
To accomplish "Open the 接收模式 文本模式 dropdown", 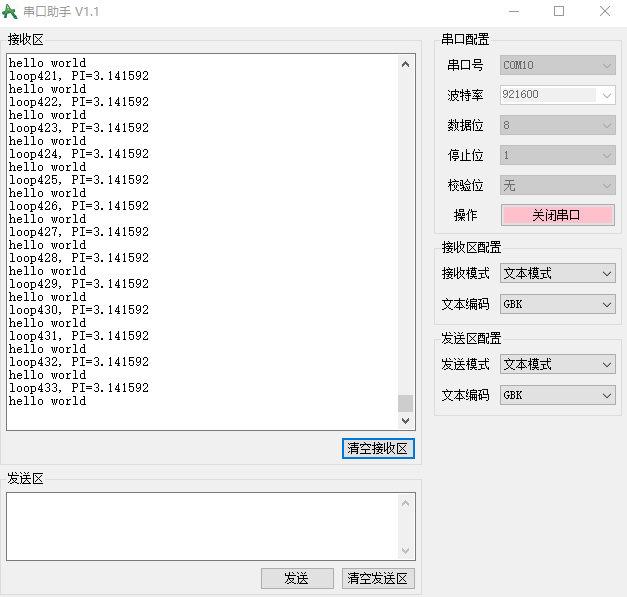I will [557, 274].
